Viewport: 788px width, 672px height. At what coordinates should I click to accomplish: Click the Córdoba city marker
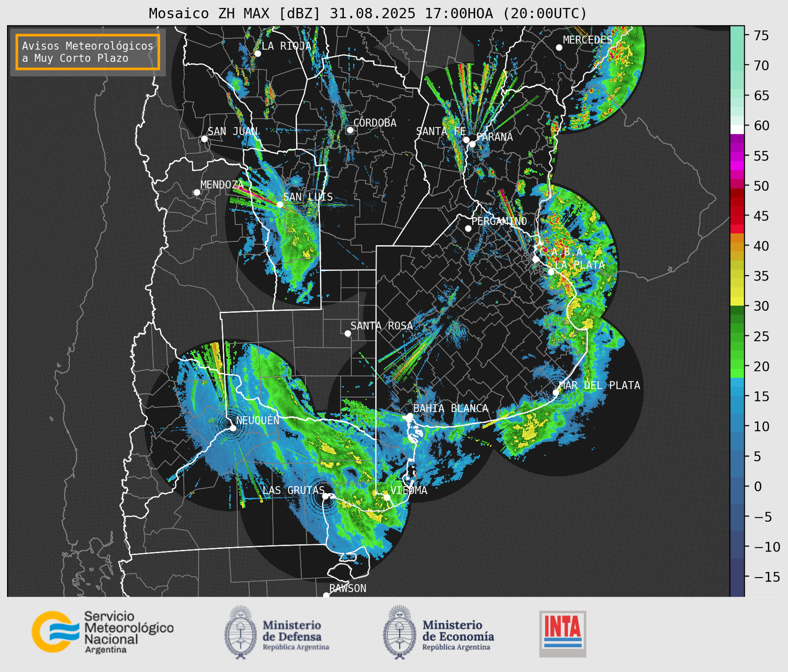point(350,130)
